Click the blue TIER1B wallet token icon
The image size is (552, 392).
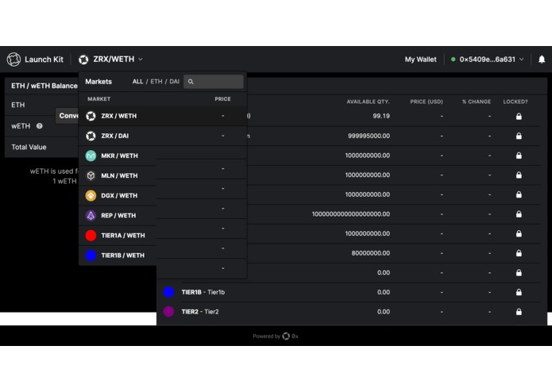168,292
